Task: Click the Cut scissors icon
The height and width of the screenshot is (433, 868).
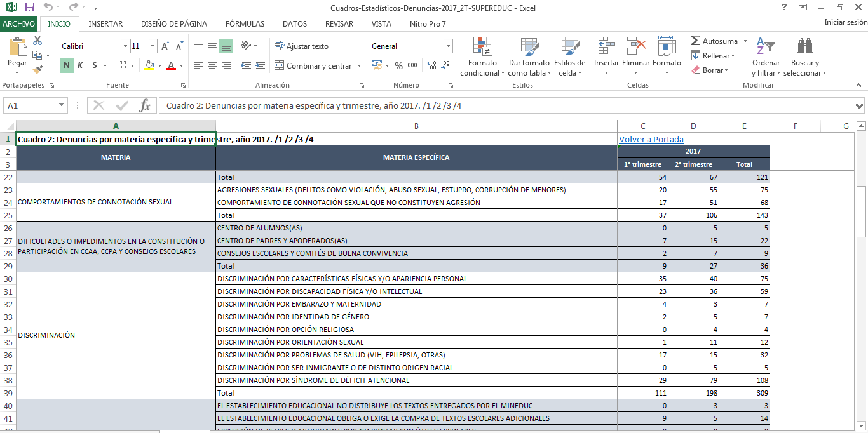Action: 37,41
